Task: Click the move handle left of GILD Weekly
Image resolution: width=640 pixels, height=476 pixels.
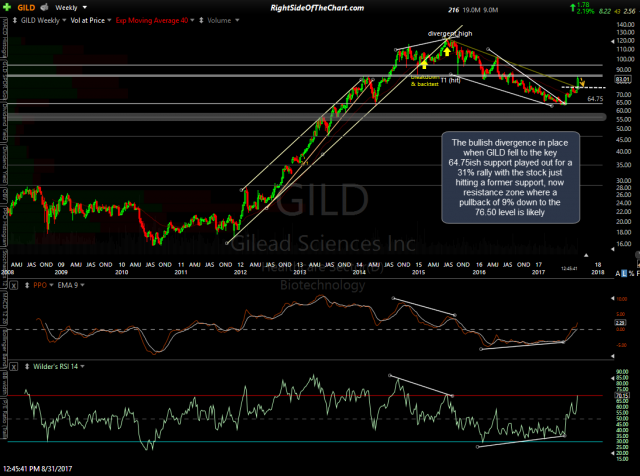Action: [x=15, y=20]
